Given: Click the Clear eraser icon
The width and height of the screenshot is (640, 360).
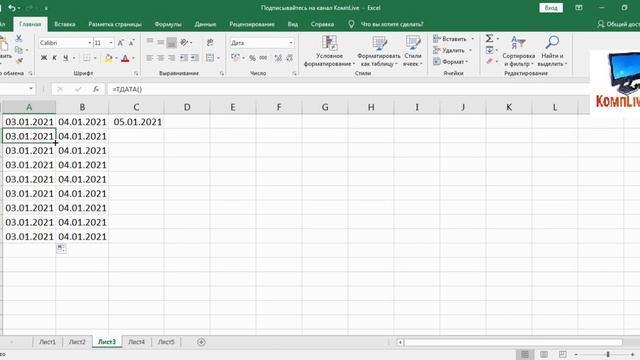Looking at the screenshot, I should 489,61.
